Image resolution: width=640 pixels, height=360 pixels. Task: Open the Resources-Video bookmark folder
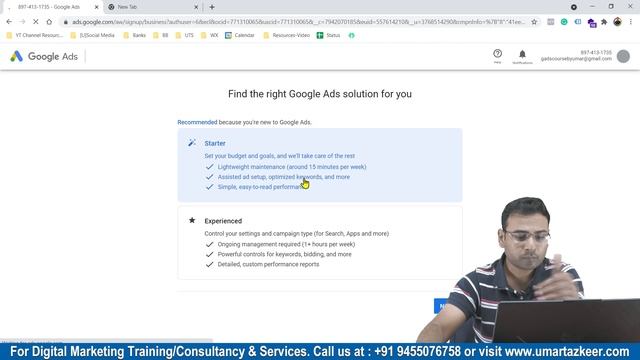click(287, 36)
